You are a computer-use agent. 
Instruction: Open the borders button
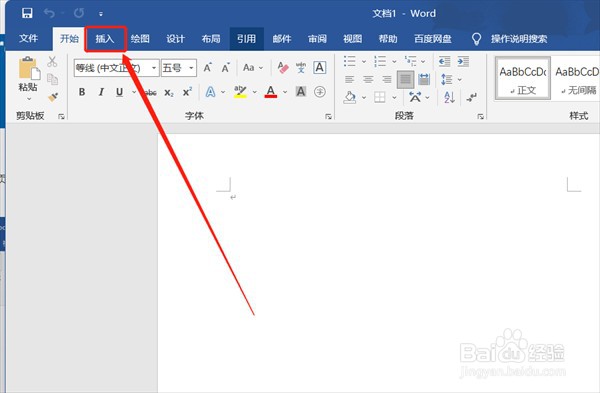point(380,97)
